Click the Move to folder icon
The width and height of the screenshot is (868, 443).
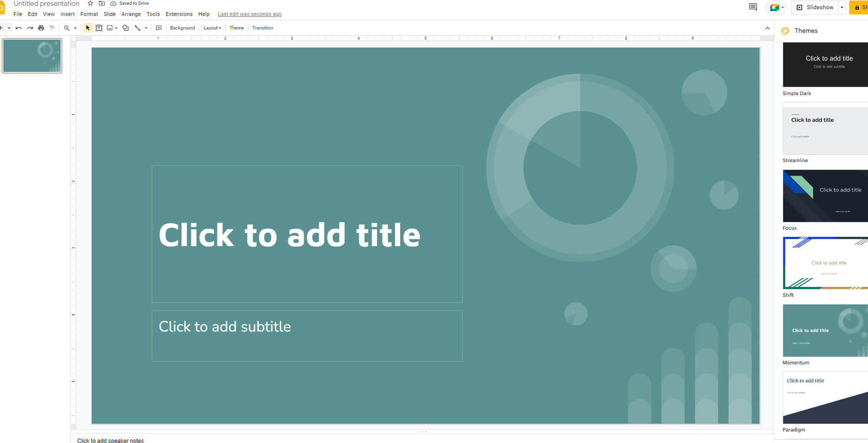tap(102, 3)
